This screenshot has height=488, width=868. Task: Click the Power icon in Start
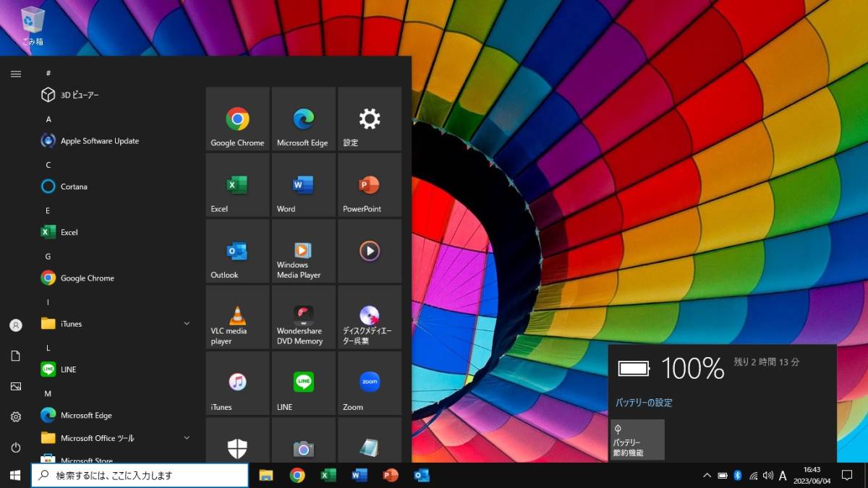point(16,448)
